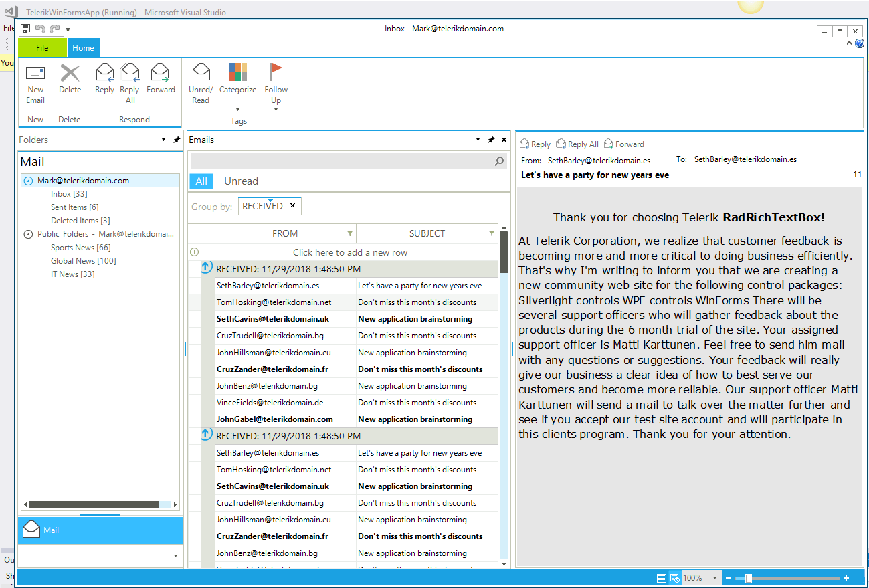Select the IT News [33] folder
869x588 pixels.
[x=72, y=274]
